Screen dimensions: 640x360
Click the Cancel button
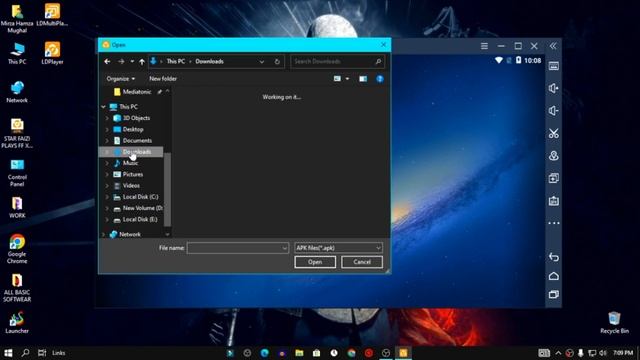coord(362,262)
